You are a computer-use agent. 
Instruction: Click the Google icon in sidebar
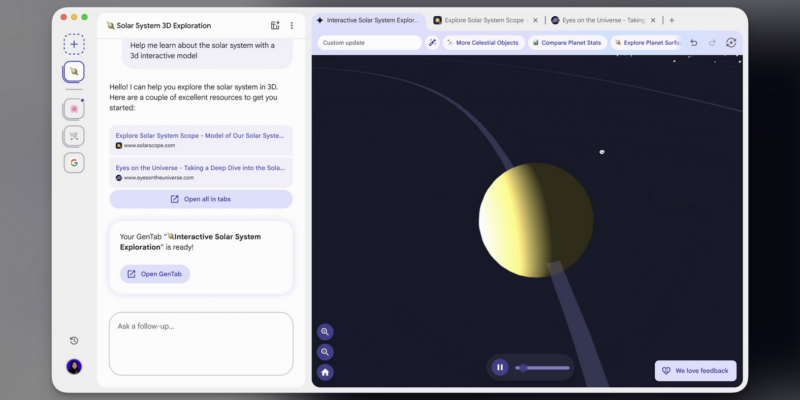[74, 162]
